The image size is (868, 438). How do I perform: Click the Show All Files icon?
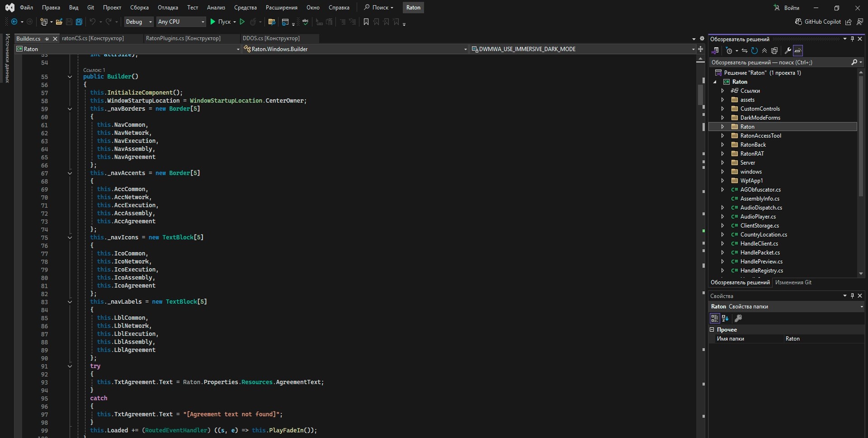tap(774, 51)
